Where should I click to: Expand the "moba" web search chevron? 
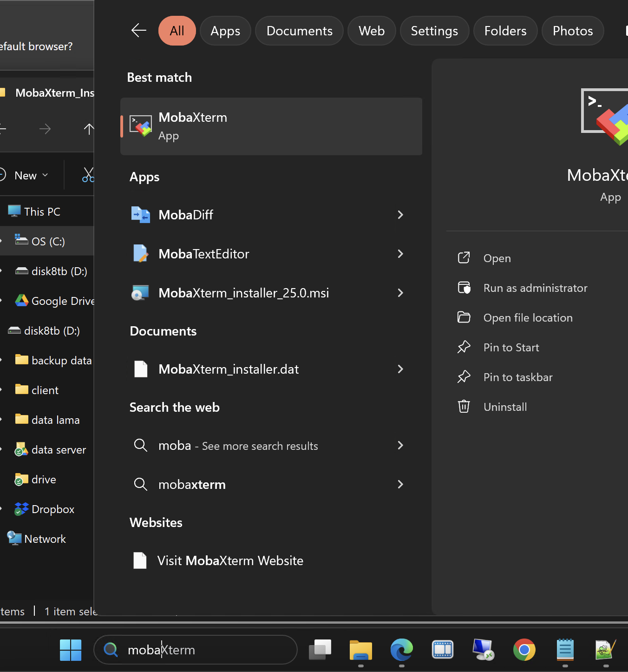pos(400,445)
